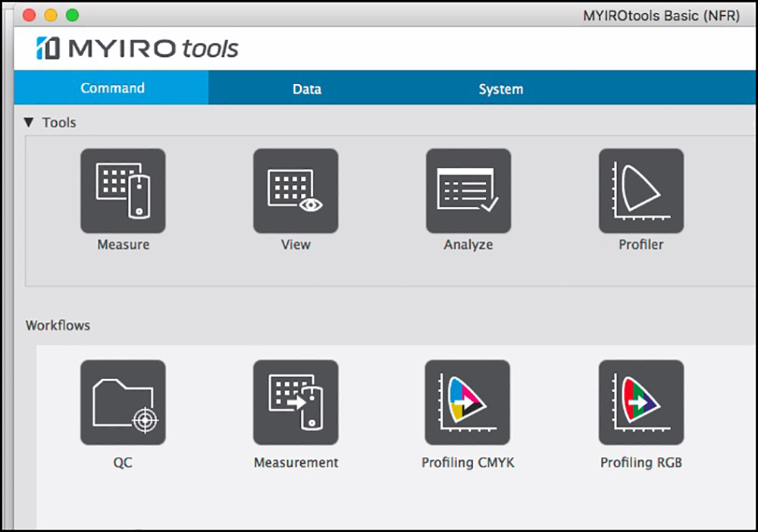
Task: Minimize the window using yellow button
Action: point(51,15)
